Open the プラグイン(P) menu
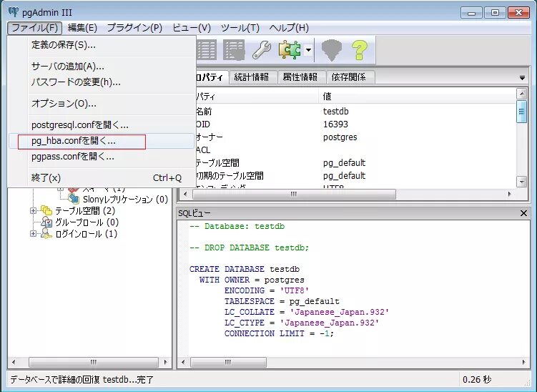This screenshot has width=537, height=392. [134, 28]
